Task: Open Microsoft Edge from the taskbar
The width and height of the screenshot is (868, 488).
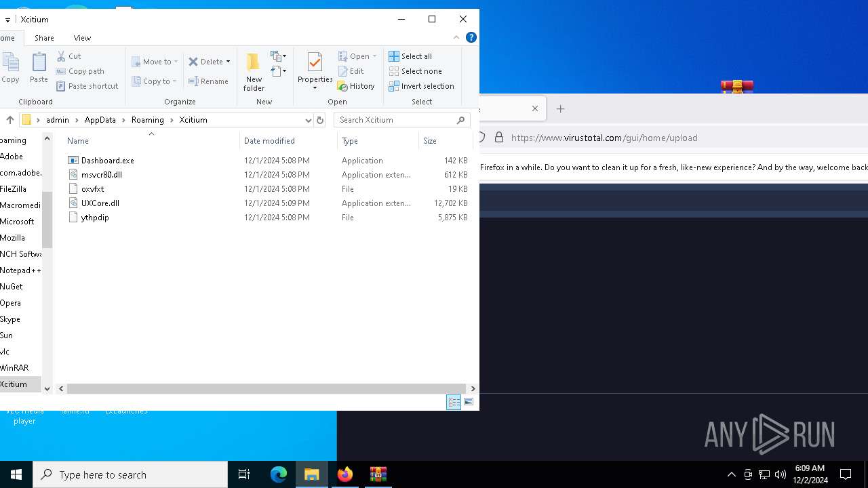Action: [279, 474]
